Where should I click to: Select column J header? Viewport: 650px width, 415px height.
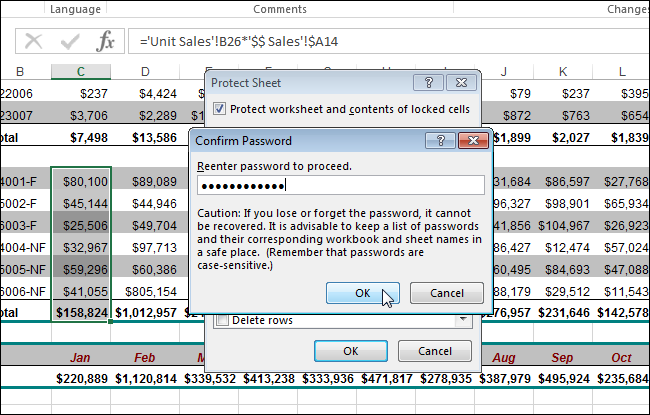click(504, 72)
